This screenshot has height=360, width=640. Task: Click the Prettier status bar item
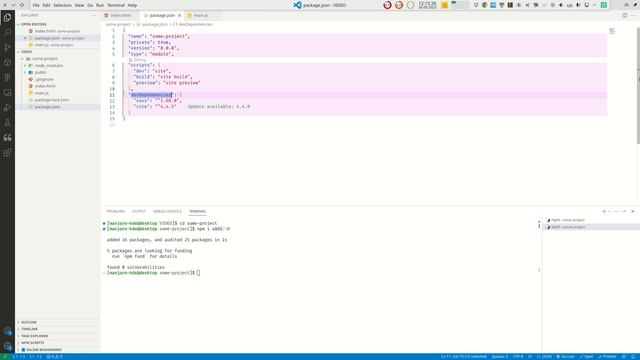tap(608, 357)
